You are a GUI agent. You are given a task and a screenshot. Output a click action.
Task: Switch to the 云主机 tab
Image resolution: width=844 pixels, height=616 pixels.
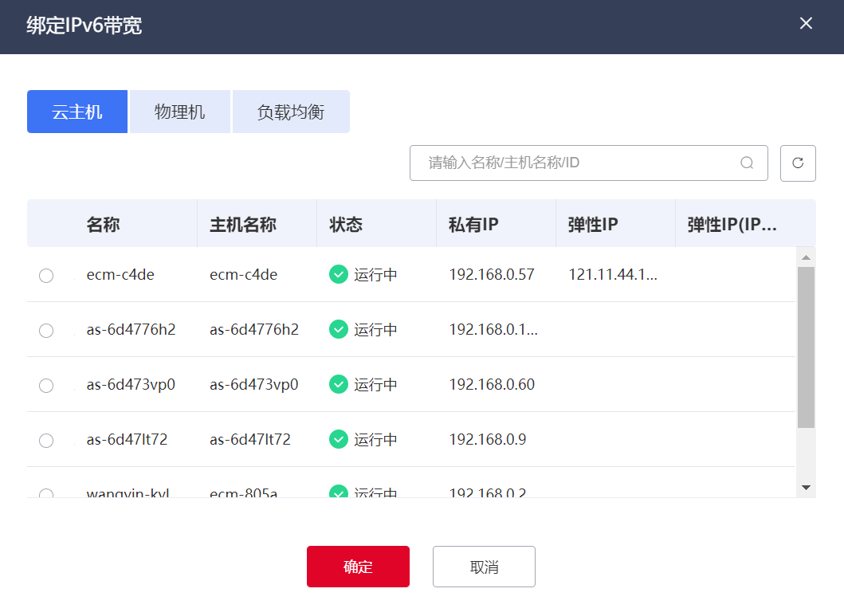coord(77,111)
